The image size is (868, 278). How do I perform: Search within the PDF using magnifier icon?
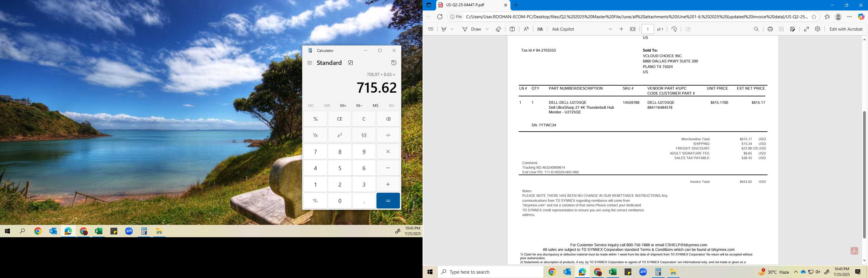(x=756, y=29)
